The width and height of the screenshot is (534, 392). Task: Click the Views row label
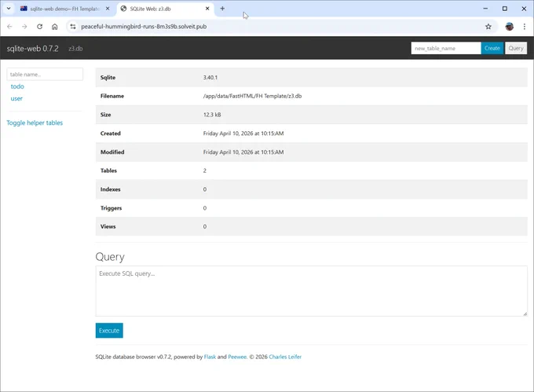pyautogui.click(x=108, y=226)
